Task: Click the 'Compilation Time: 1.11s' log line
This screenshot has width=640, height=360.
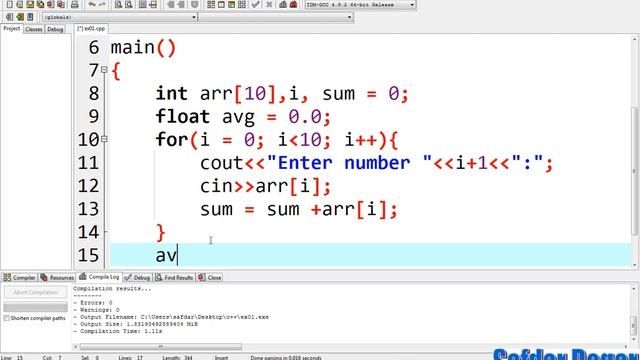Action: (118, 331)
